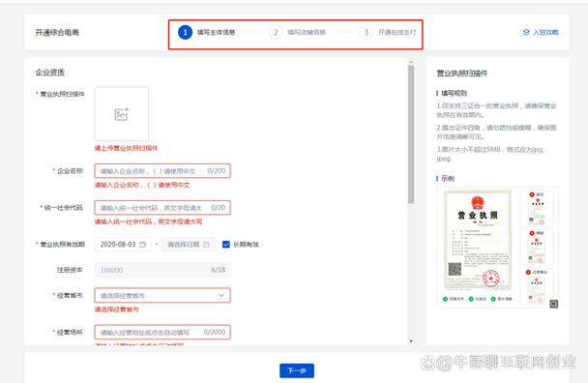Open the 入驻攻略 guide link

point(541,32)
